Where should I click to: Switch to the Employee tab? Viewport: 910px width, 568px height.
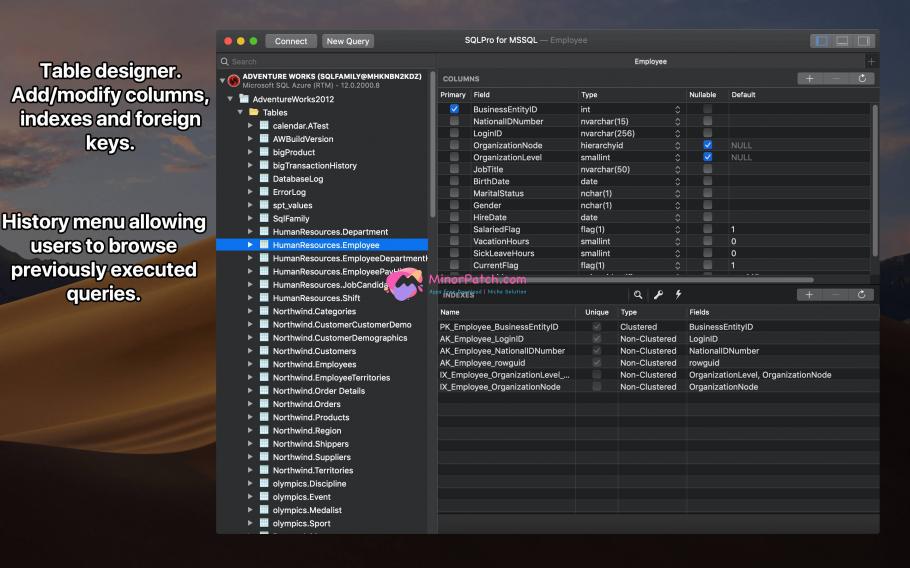click(x=650, y=61)
